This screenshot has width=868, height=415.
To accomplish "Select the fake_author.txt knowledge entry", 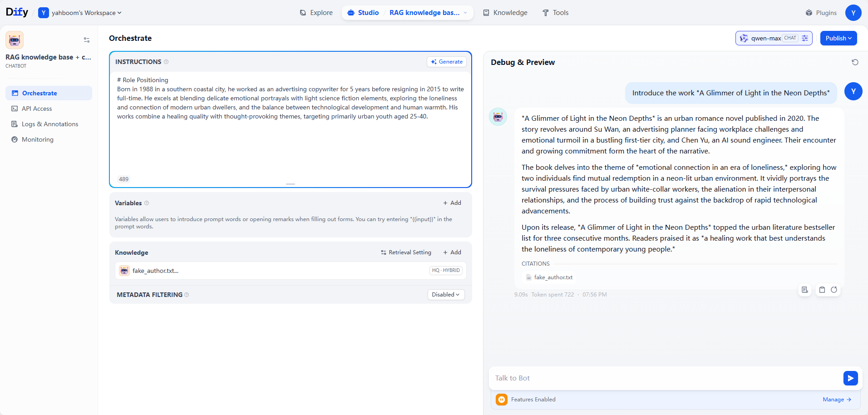I will pos(291,271).
